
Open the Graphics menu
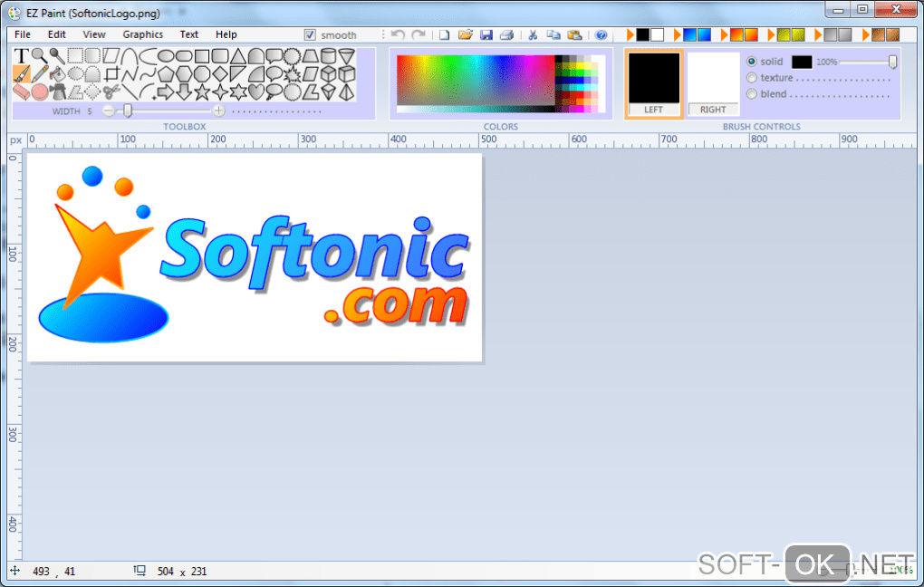point(142,34)
